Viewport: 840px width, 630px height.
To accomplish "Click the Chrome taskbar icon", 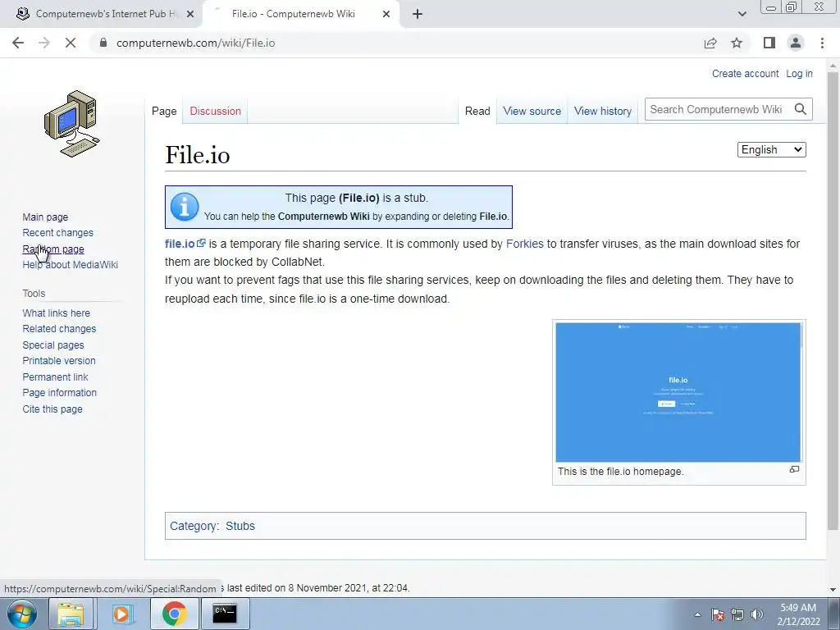I will (x=174, y=614).
